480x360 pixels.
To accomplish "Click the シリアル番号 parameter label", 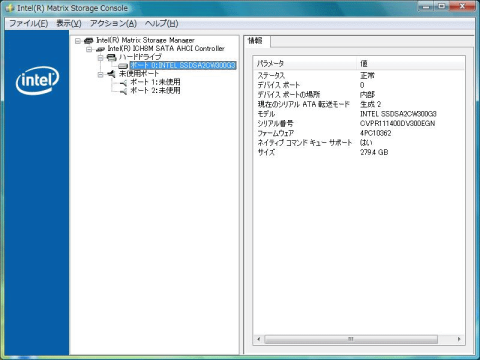I will 275,124.
